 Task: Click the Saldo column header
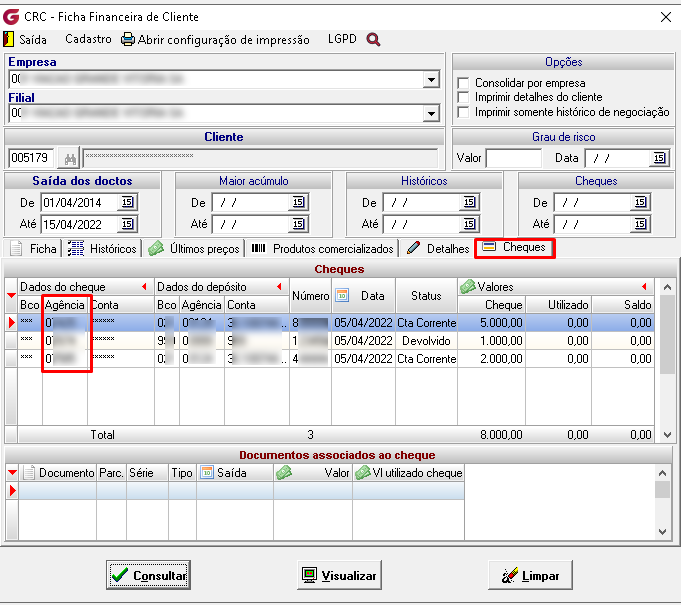tap(623, 305)
